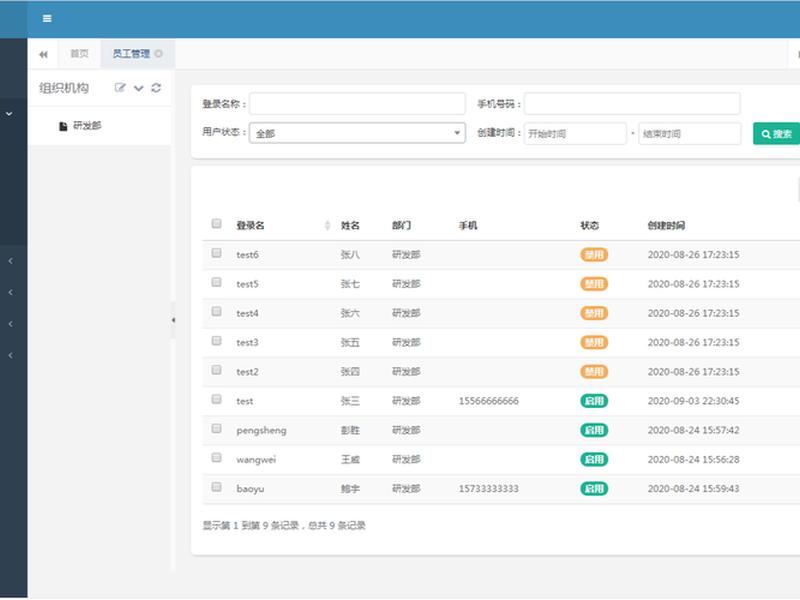Viewport: 800px width, 600px height.
Task: Check the row checkbox for test3
Action: pyautogui.click(x=216, y=340)
